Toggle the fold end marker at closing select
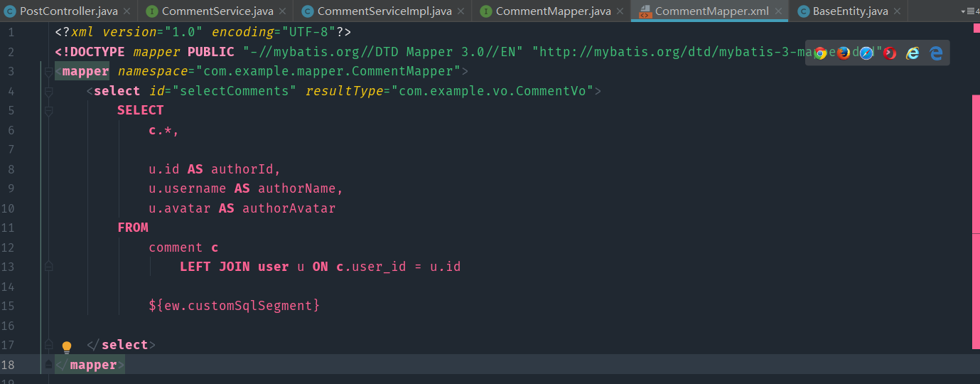This screenshot has width=980, height=384. coord(49,345)
